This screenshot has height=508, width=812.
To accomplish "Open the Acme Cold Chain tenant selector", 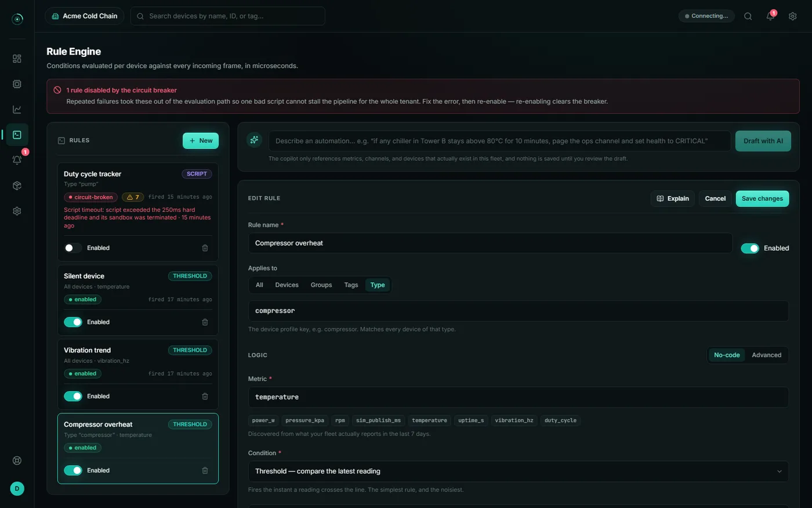I will [85, 16].
